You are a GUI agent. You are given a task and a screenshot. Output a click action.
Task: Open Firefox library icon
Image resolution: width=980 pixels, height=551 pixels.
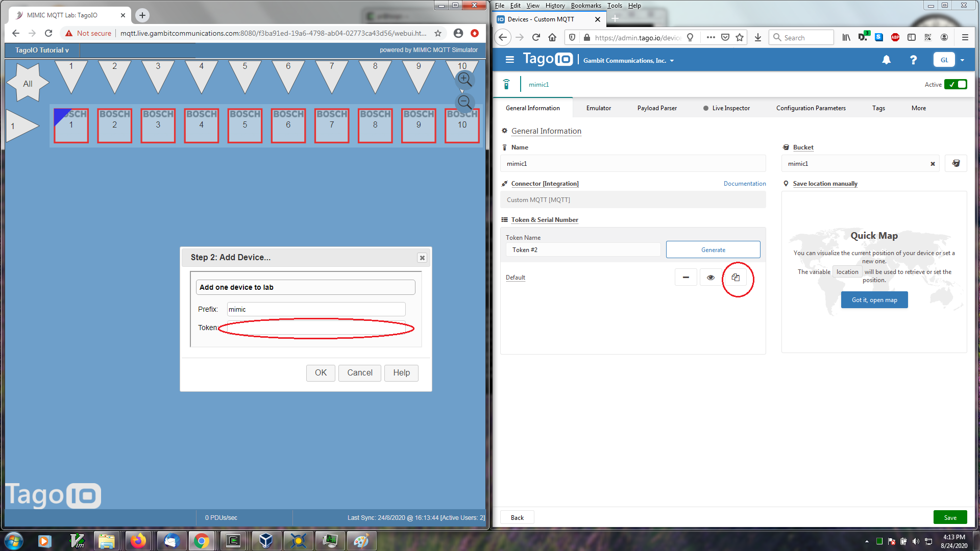click(846, 37)
